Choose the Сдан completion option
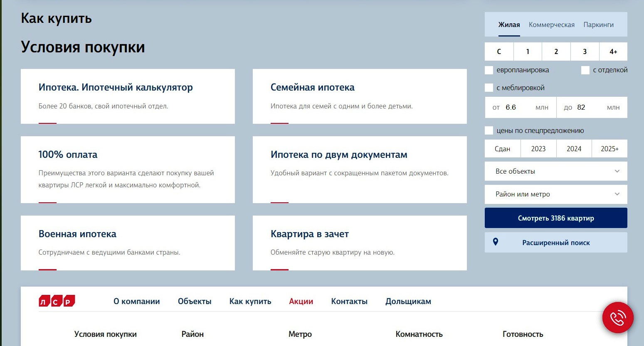This screenshot has height=346, width=644. [502, 149]
